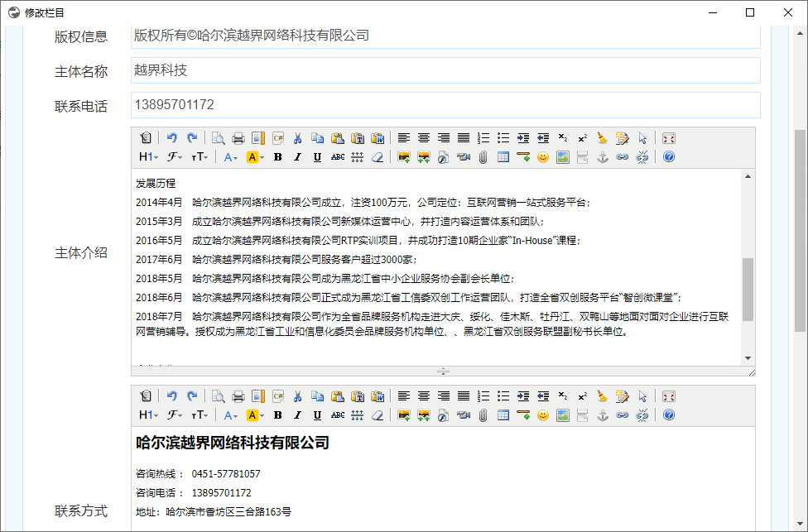
Task: Paste from Word in 主体介绍 editor
Action: coord(378,138)
